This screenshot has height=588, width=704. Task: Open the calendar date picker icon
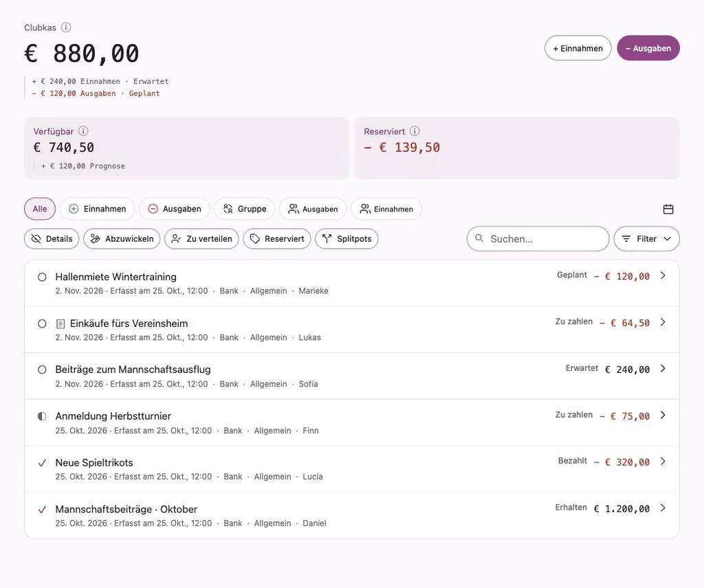click(x=668, y=209)
